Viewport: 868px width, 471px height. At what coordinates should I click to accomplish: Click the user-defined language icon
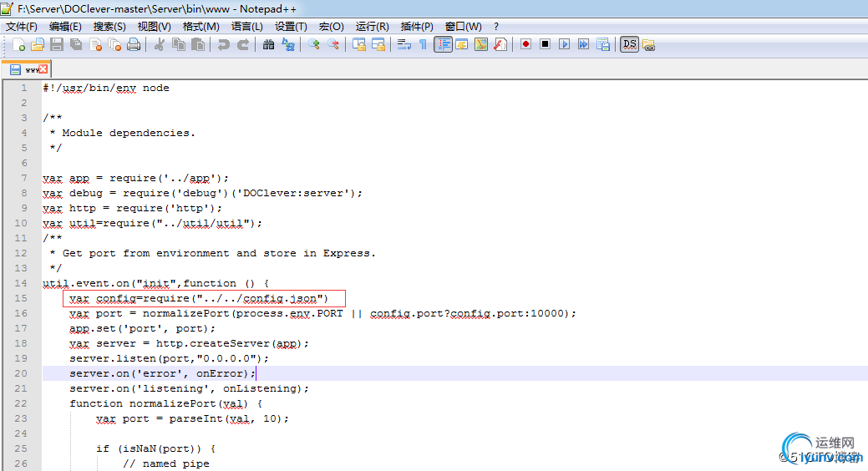coord(462,45)
